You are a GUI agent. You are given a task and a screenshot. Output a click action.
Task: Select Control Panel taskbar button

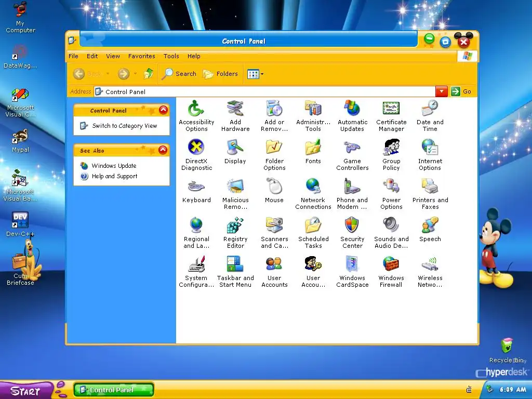[114, 390]
